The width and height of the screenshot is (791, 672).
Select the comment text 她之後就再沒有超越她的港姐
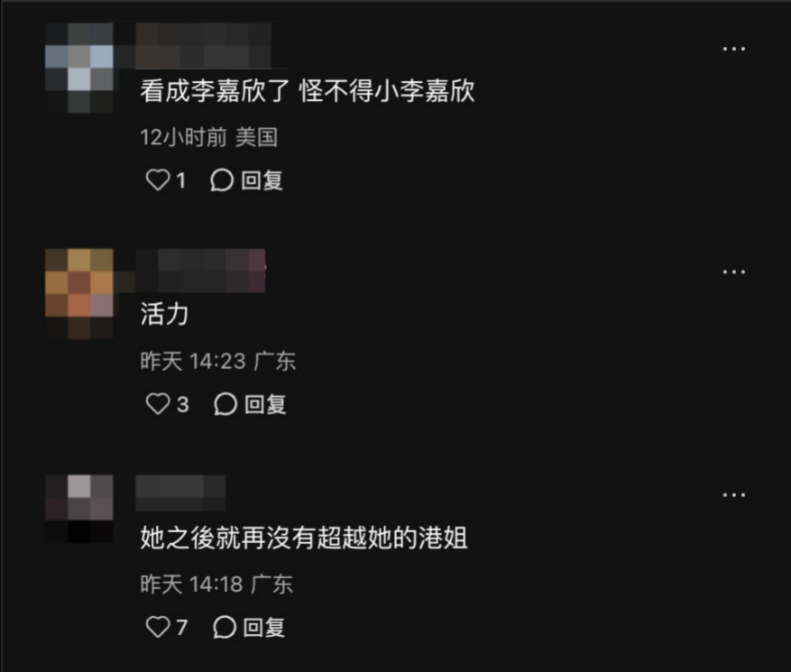[x=304, y=538]
